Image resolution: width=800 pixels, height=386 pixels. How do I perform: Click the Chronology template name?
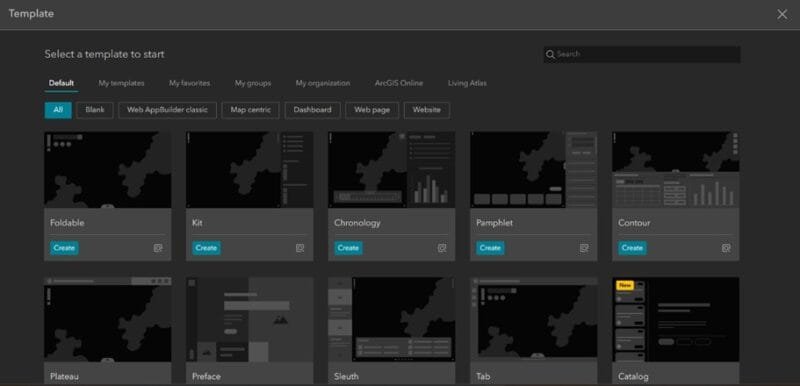[357, 223]
